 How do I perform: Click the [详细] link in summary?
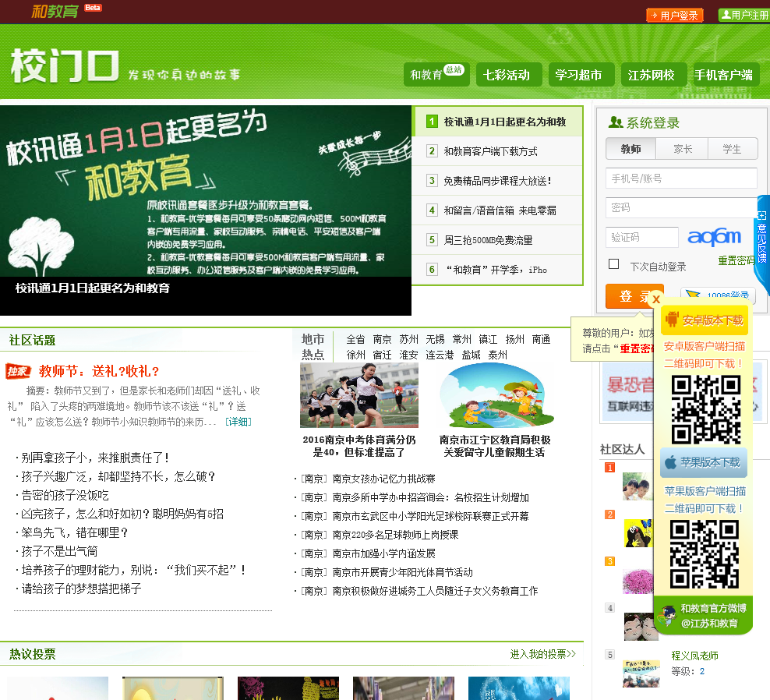pos(238,422)
